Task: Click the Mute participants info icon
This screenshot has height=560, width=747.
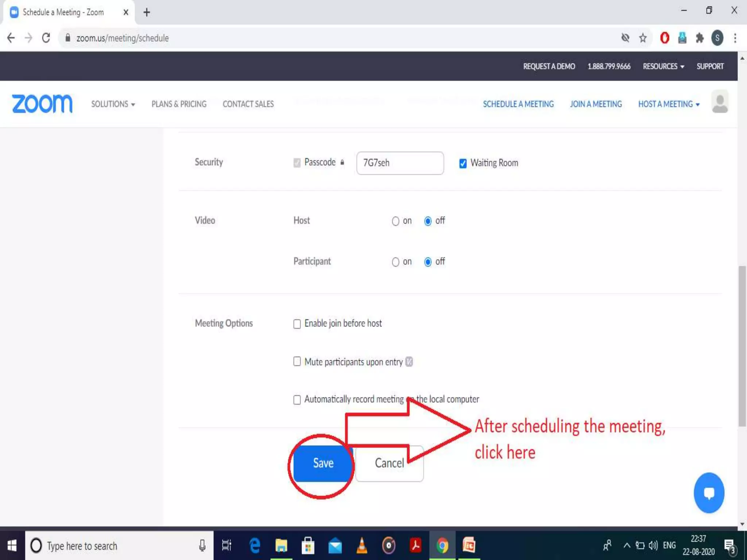Action: [409, 362]
